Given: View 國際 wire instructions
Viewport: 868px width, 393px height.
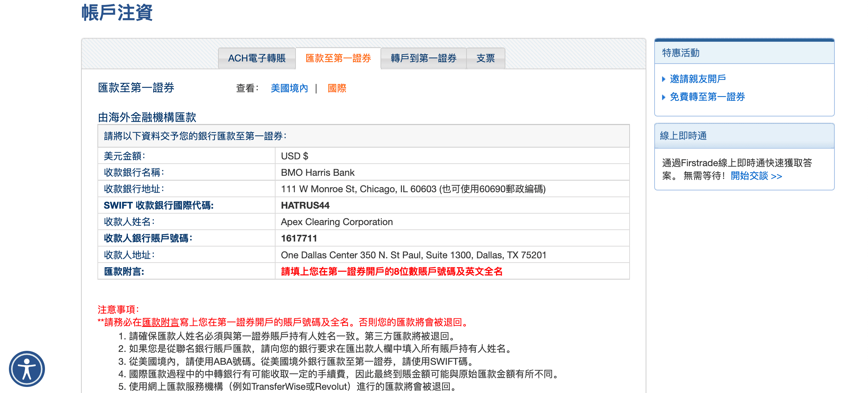Looking at the screenshot, I should [x=337, y=88].
